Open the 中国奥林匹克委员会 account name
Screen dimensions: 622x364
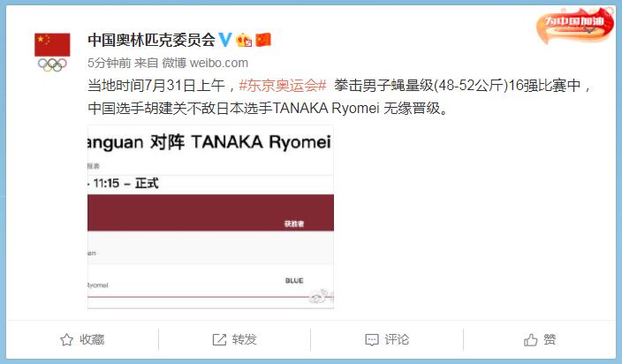point(152,40)
